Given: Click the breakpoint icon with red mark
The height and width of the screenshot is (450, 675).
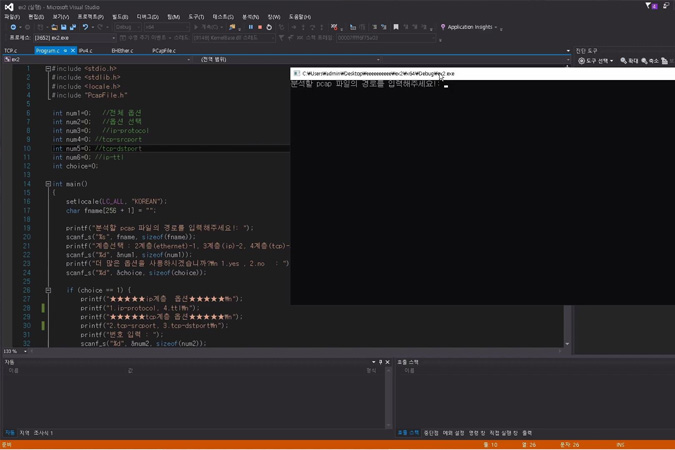Looking at the screenshot, I should (x=334, y=27).
